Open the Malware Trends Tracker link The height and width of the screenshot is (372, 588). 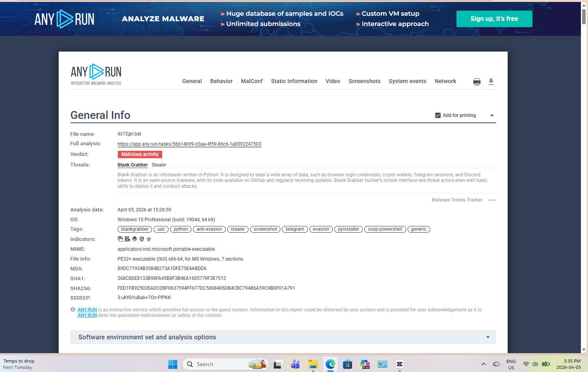[x=457, y=200]
